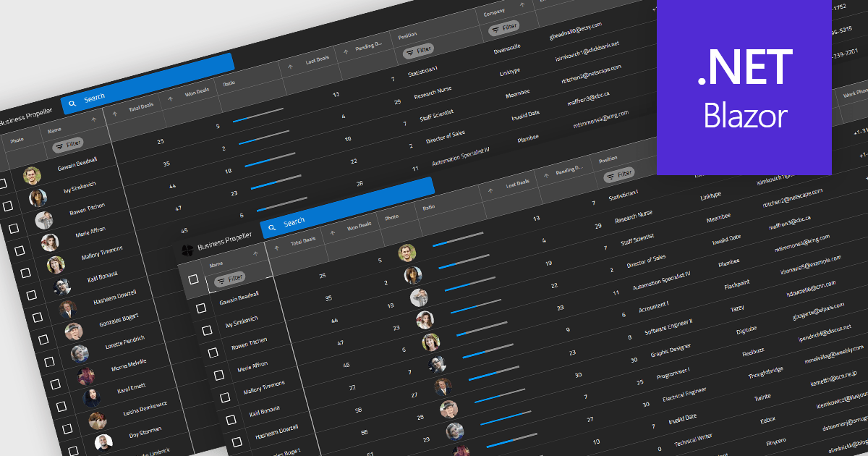Select Merie Affron checkbox in back grid

[20, 250]
